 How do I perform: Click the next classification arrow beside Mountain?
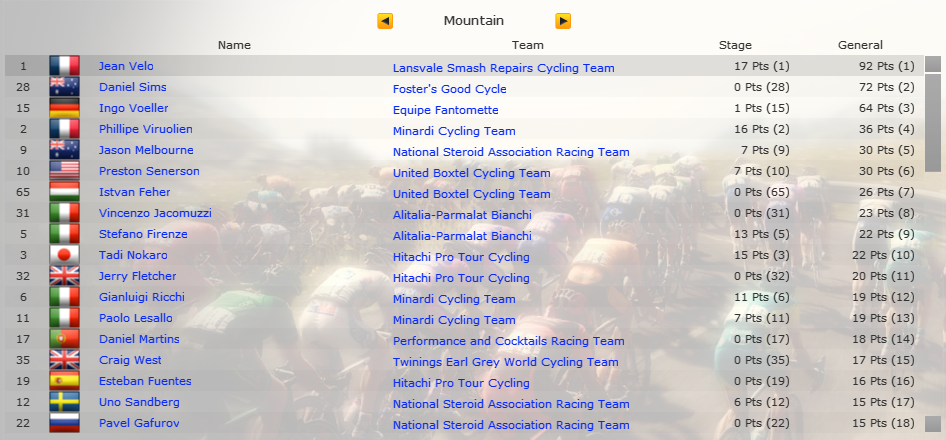563,21
